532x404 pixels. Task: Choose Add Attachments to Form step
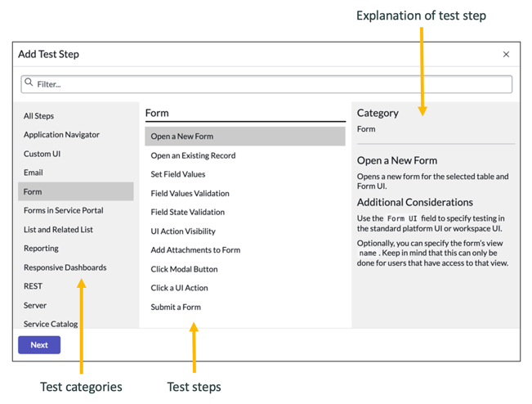195,250
